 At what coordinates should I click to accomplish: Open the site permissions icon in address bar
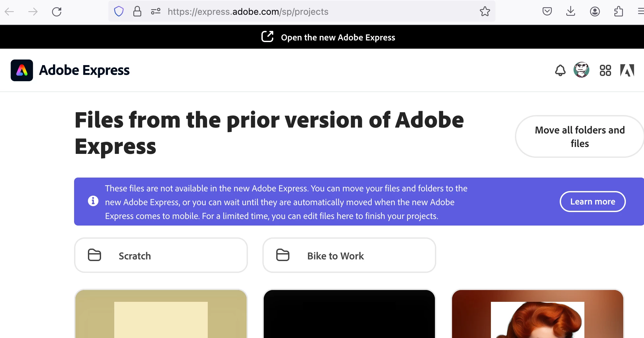[x=156, y=12]
